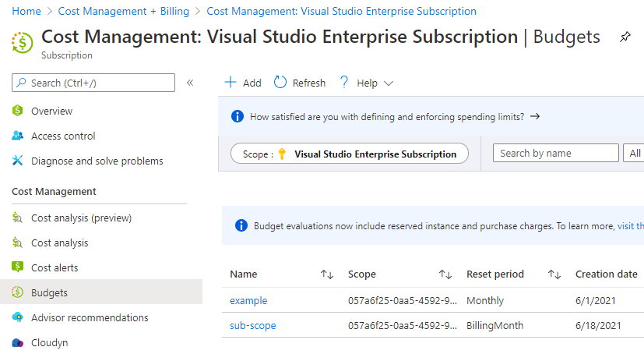644x354 pixels.
Task: Open the sub-scope budget link
Action: [252, 326]
